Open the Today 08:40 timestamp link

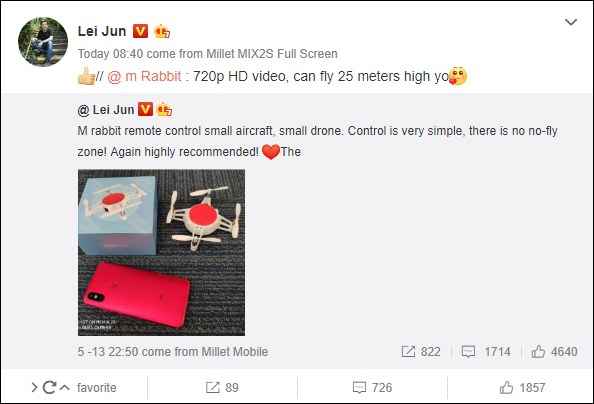(111, 54)
